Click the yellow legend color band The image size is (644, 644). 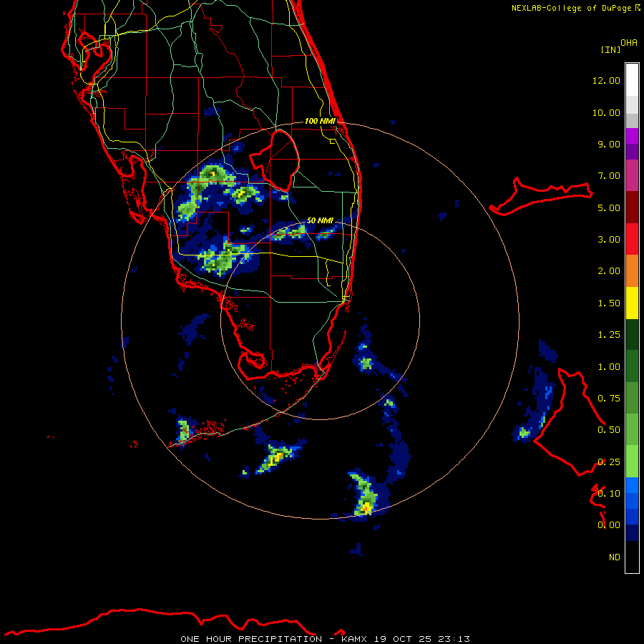point(632,303)
